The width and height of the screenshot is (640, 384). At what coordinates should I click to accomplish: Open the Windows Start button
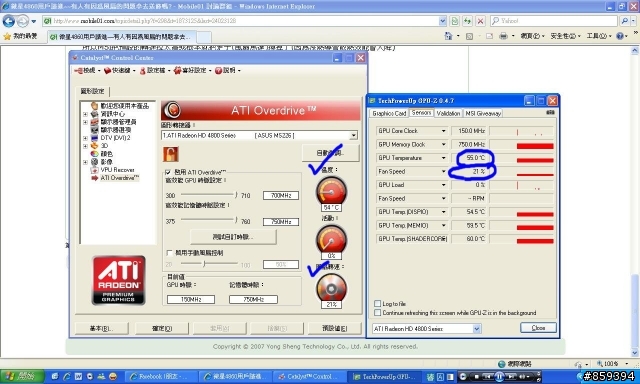tap(21, 376)
